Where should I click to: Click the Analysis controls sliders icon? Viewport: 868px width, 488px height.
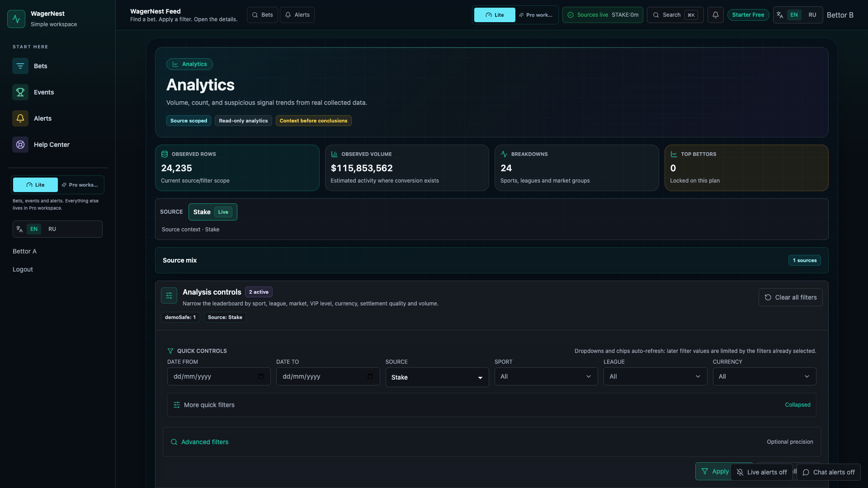coord(169,296)
